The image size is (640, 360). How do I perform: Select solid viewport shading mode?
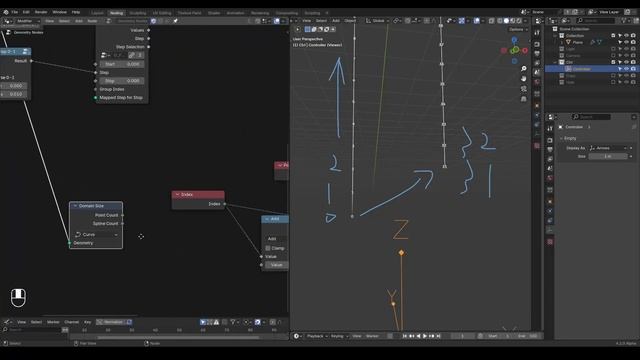click(507, 21)
